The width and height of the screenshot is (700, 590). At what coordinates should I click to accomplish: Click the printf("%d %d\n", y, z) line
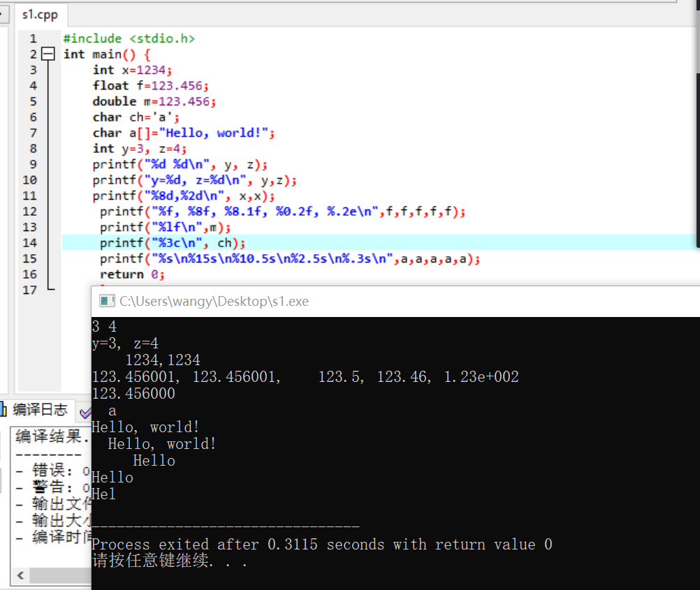pyautogui.click(x=180, y=164)
